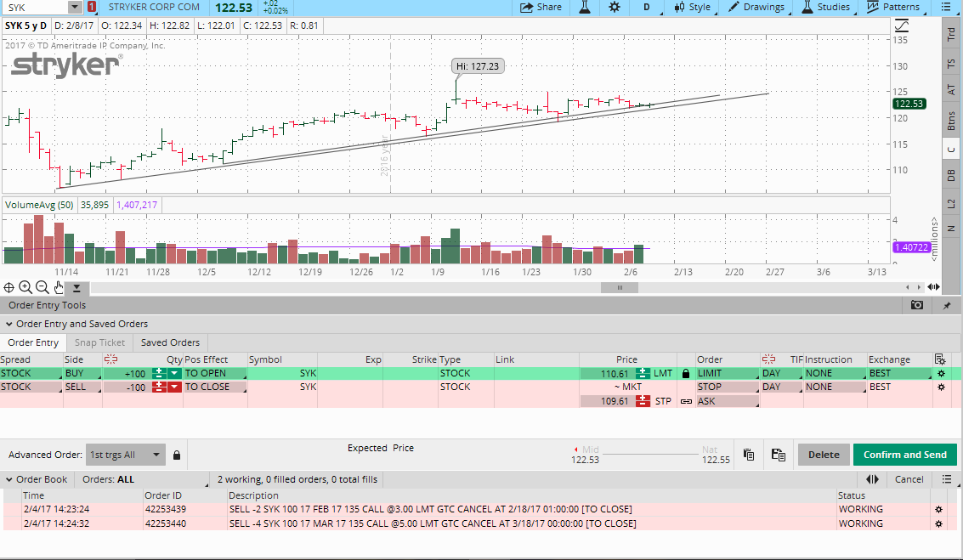Open the Btns side panel tab
Image resolution: width=963 pixels, height=560 pixels.
coord(951,121)
